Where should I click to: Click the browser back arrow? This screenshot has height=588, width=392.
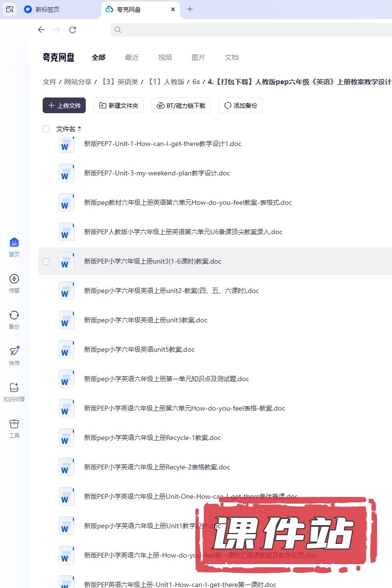click(x=41, y=30)
